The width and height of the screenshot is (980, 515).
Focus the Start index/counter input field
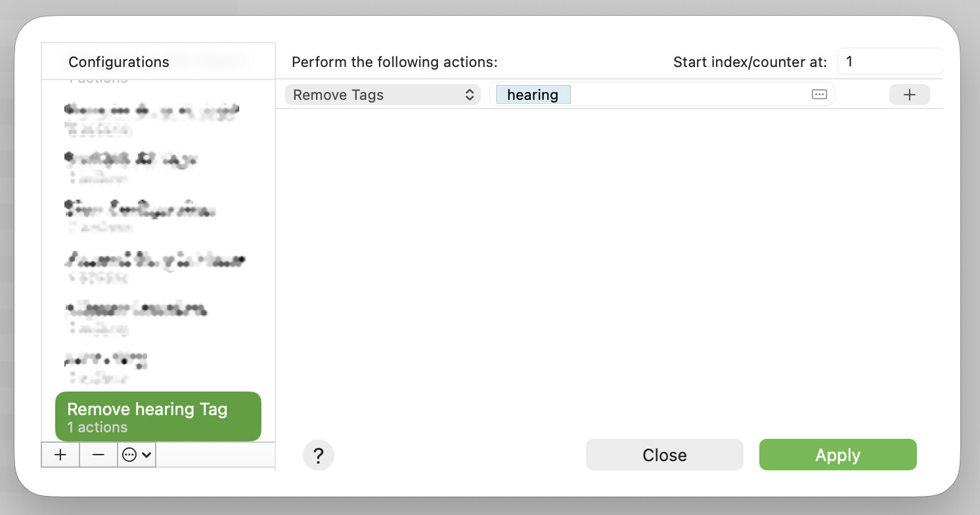pos(889,62)
